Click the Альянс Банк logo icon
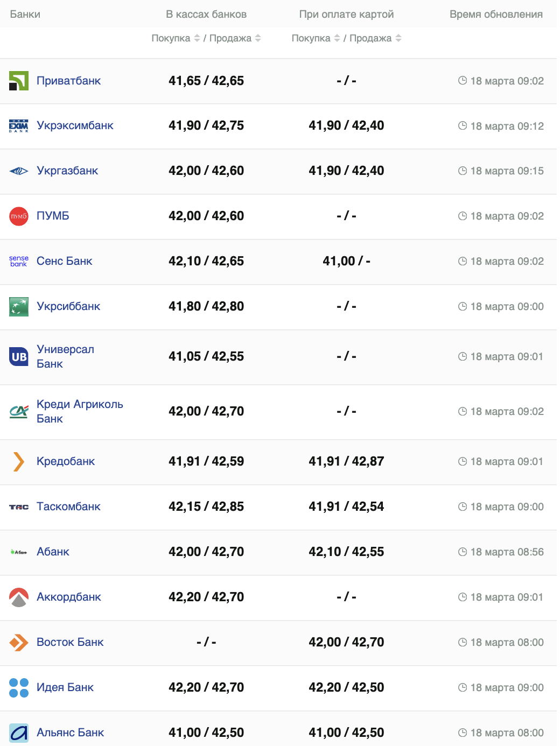This screenshot has width=560, height=746. coord(19,733)
